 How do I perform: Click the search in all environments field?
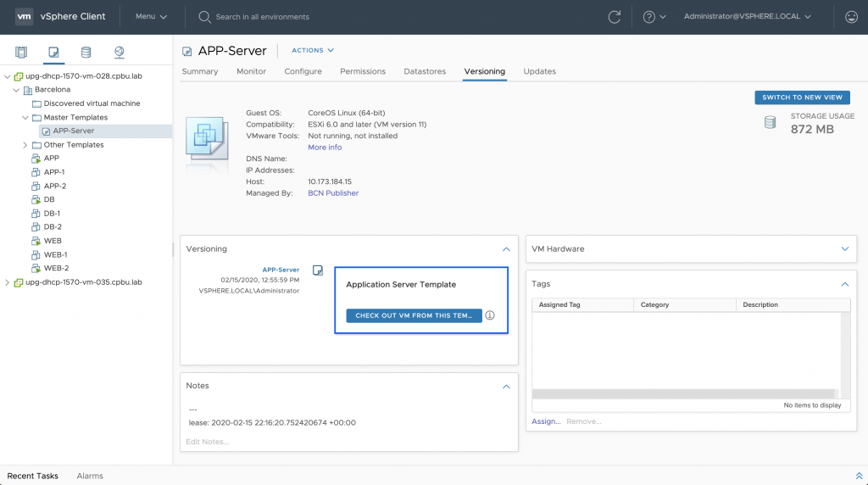point(263,17)
